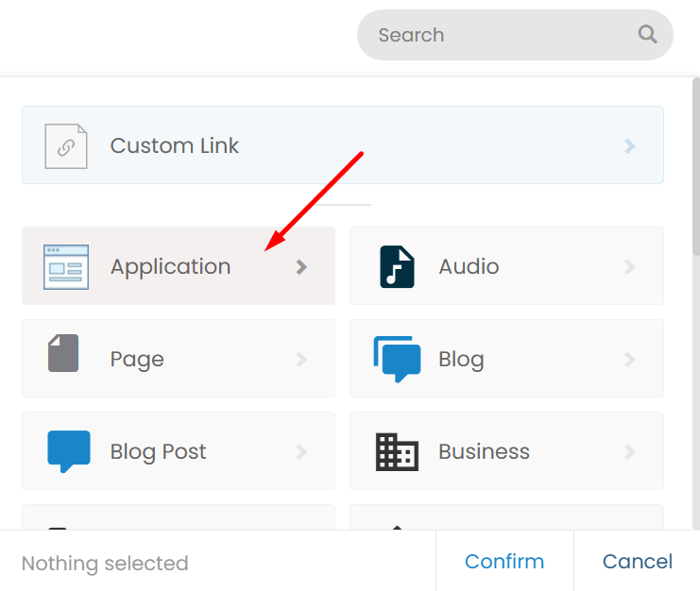Image resolution: width=700 pixels, height=591 pixels.
Task: Cancel the link picker dialog
Action: [x=637, y=561]
